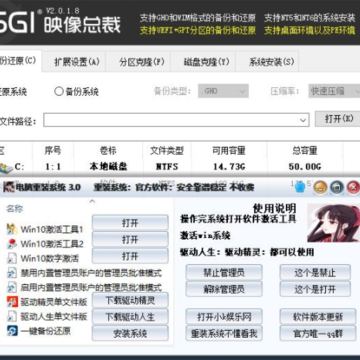Click the 本地磁盘 volume label cell
Image resolution: width=360 pixels, height=360 pixels.
pos(108,166)
